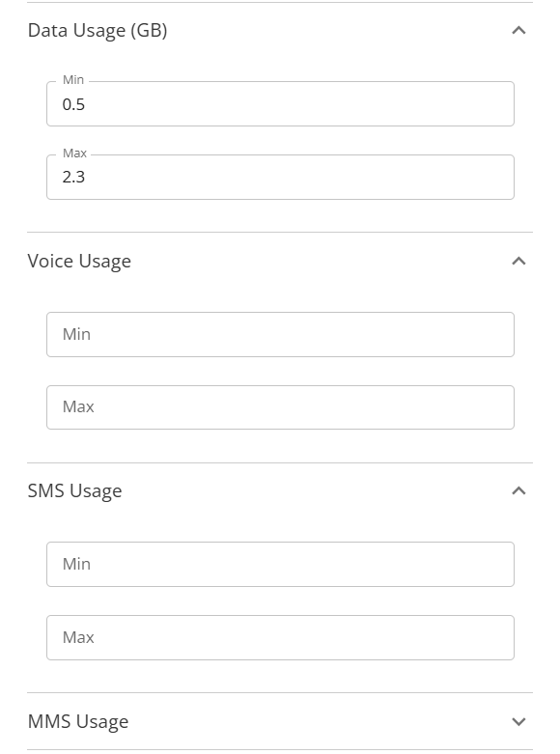The image size is (560, 754).
Task: Collapse the Data Usage (GB) section chevron
Action: point(518,30)
